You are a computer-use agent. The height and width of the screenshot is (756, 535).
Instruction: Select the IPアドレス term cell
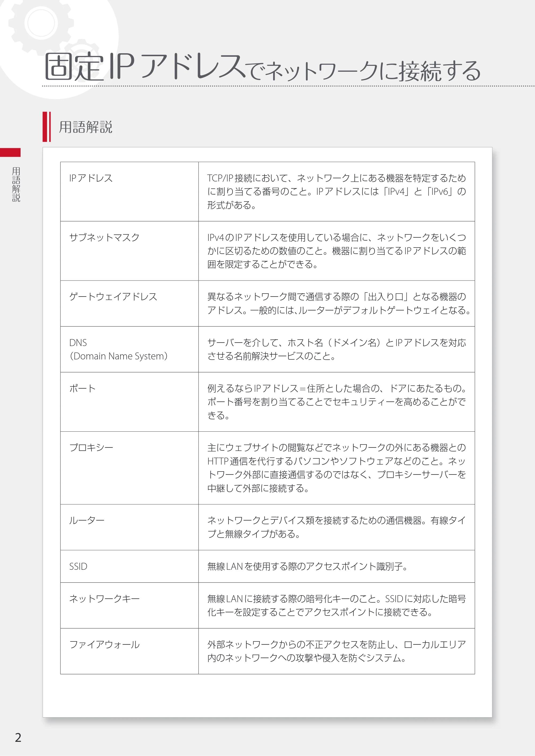point(129,191)
